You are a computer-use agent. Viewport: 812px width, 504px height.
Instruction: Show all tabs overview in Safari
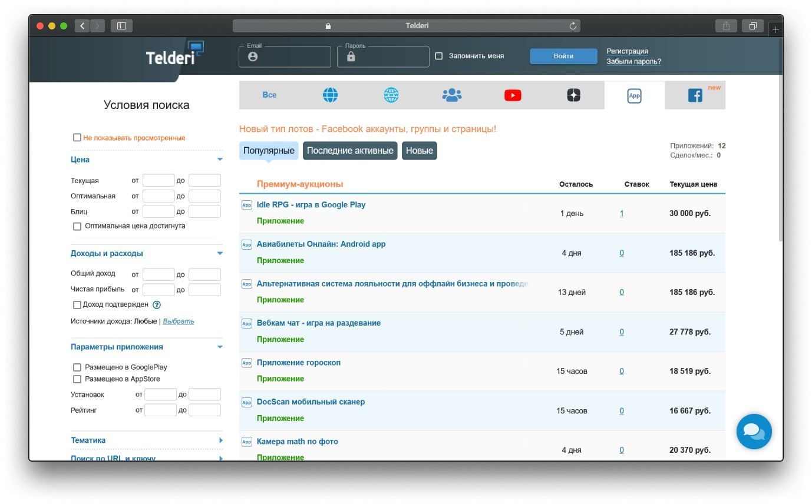click(x=752, y=26)
